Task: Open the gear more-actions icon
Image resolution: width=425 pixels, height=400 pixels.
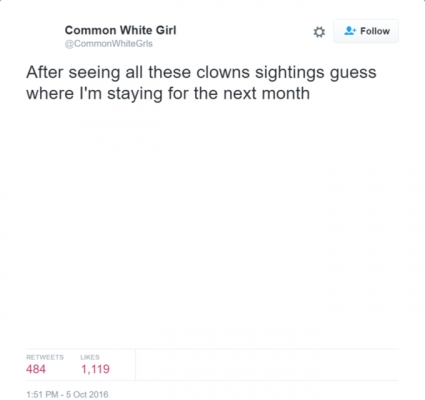Action: pos(319,32)
